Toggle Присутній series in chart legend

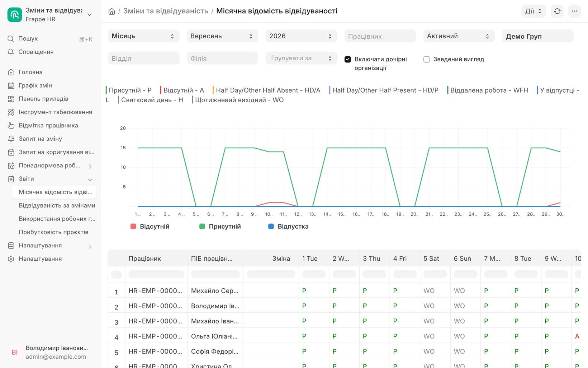click(x=220, y=227)
